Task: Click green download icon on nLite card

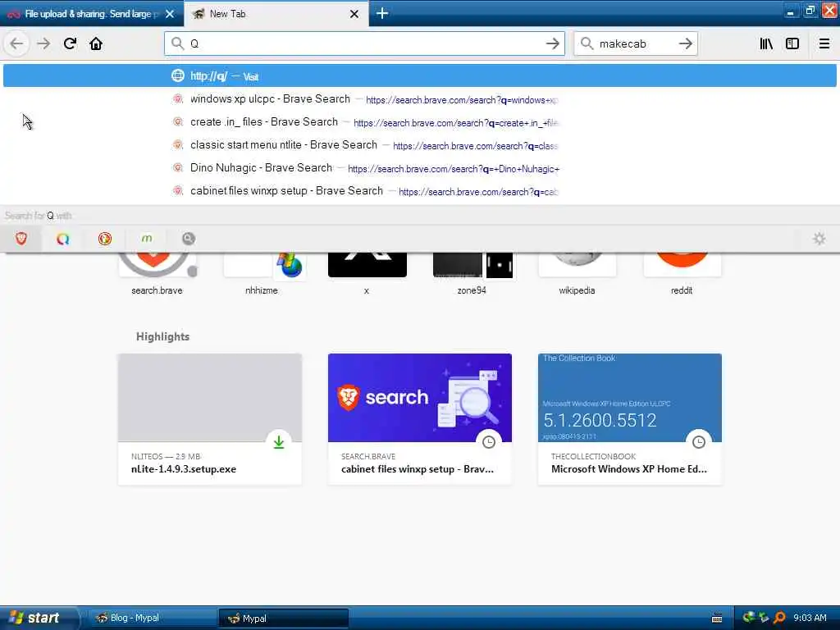Action: pos(279,442)
